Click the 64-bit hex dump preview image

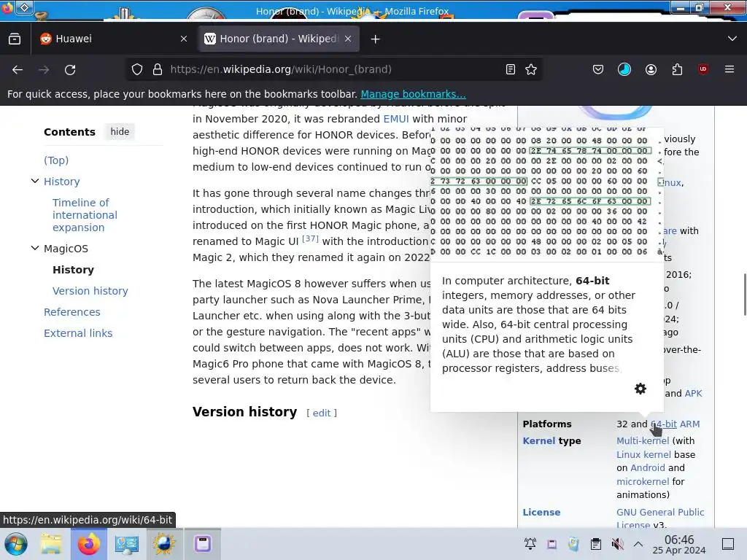(x=547, y=194)
